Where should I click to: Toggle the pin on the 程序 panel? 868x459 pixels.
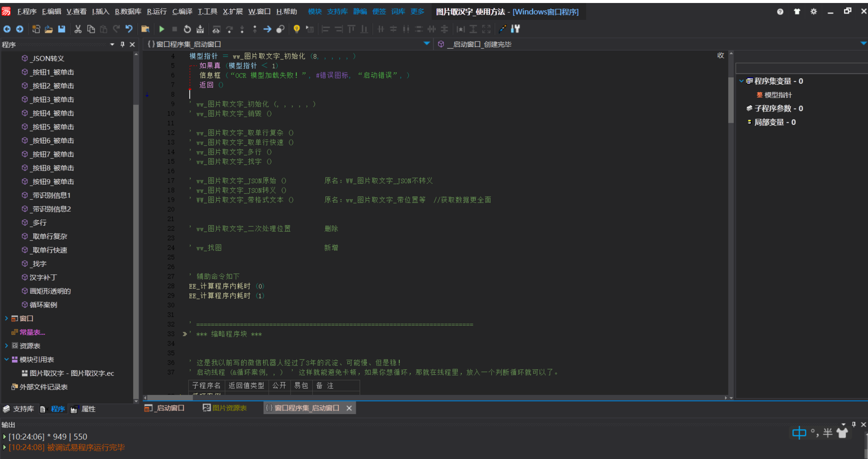tap(123, 44)
